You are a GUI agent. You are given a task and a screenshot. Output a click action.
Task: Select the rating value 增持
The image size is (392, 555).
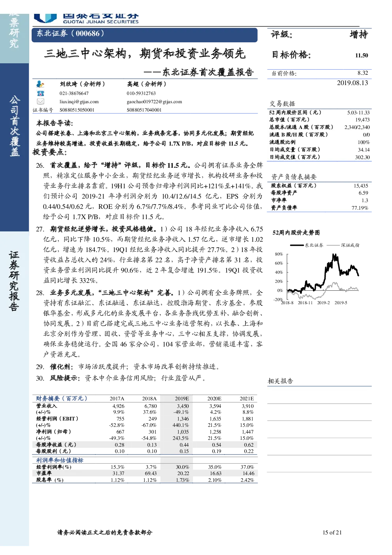(358, 34)
